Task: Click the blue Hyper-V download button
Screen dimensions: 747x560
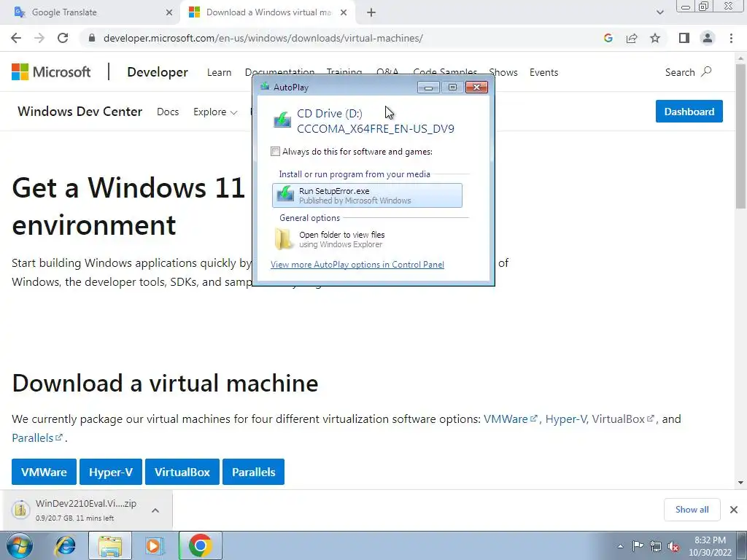Action: click(x=111, y=472)
